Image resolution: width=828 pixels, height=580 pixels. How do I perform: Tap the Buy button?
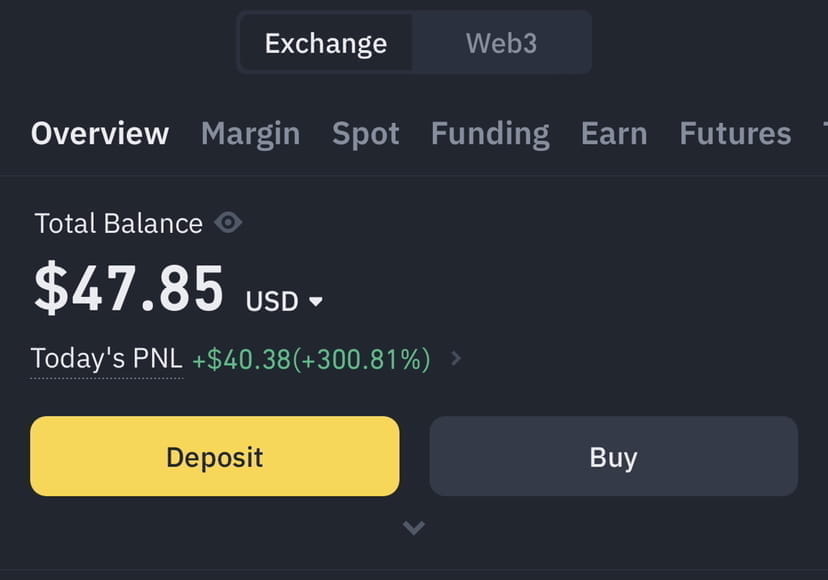[613, 456]
